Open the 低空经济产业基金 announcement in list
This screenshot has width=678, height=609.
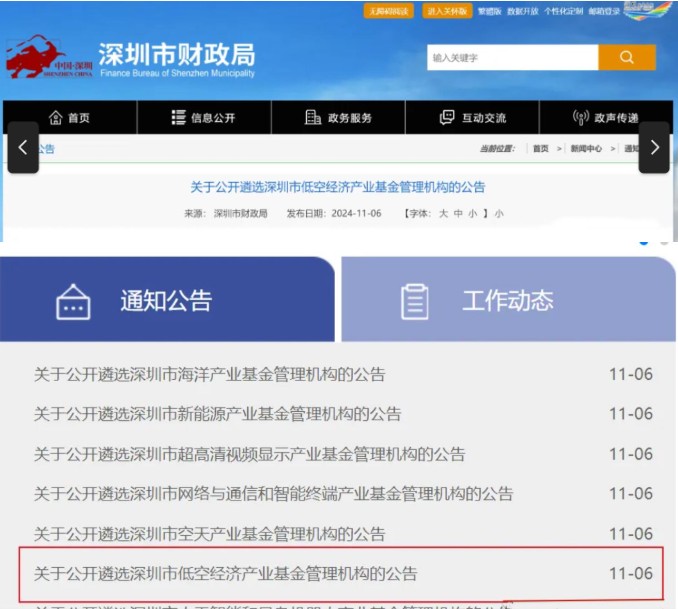coord(225,574)
